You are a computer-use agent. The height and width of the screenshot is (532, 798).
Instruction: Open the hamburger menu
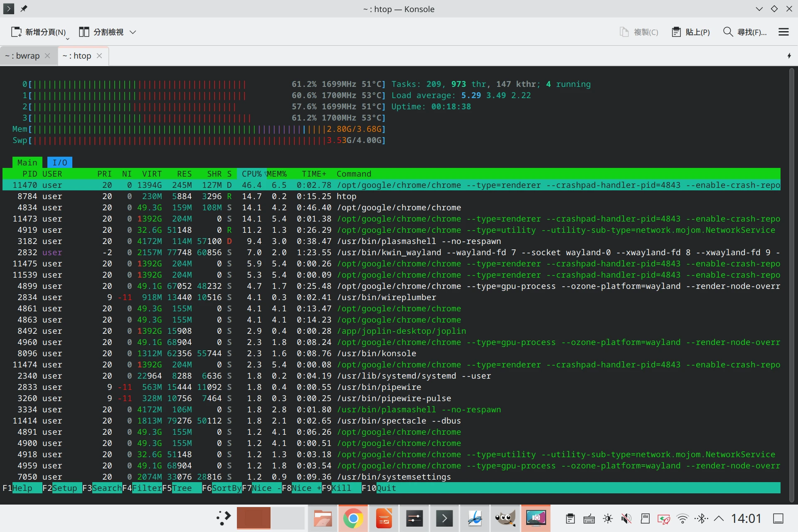coord(783,32)
